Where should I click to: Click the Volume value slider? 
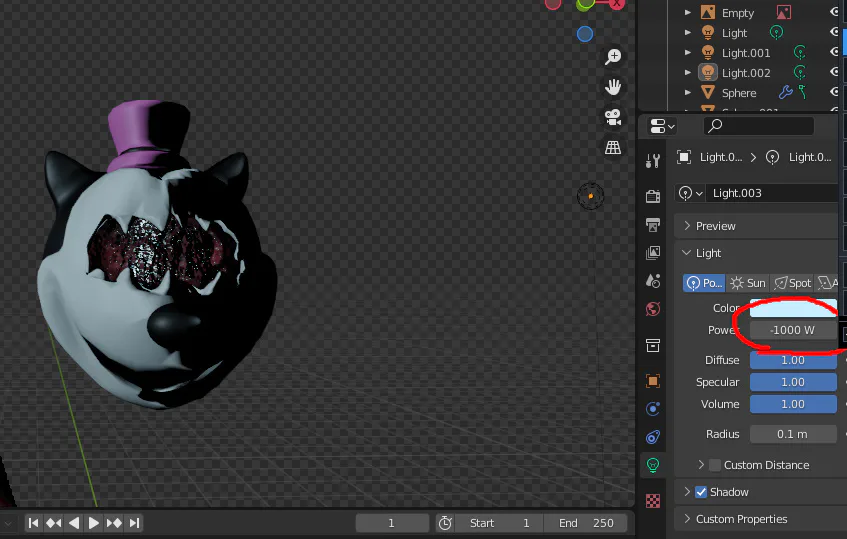[793, 405]
